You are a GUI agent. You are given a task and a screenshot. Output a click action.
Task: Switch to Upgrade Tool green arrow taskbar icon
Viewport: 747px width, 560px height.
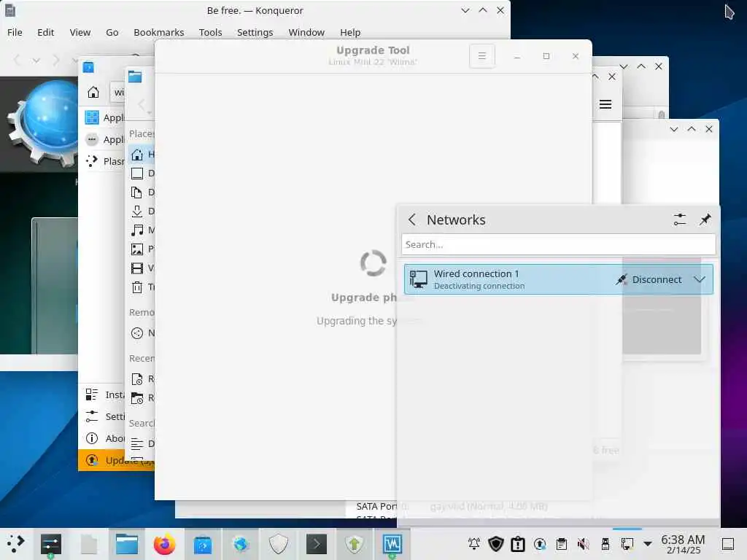click(x=354, y=544)
